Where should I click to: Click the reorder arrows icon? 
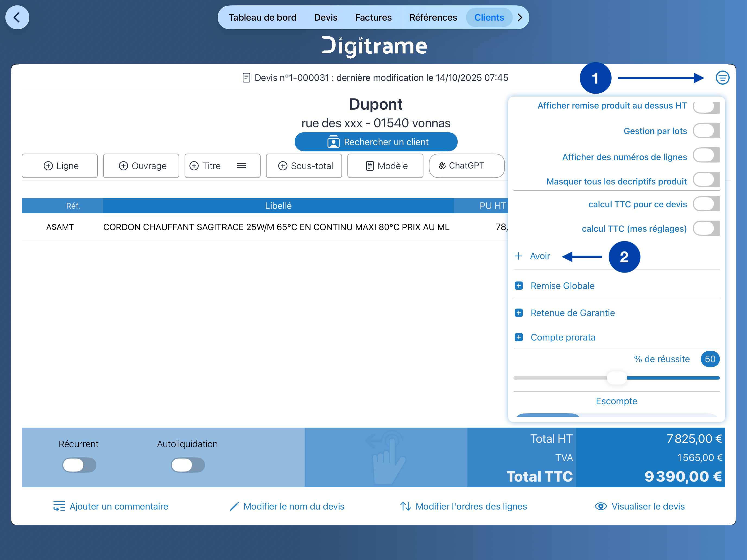pos(406,506)
